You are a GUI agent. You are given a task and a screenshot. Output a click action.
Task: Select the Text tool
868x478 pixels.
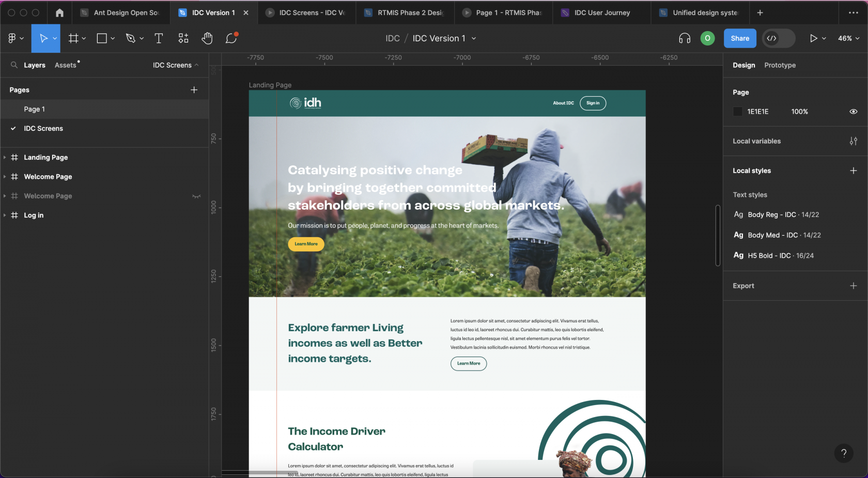(x=159, y=38)
